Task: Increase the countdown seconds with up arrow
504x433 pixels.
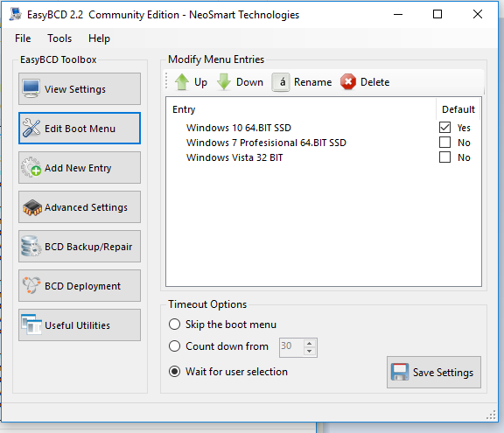Action: [309, 344]
